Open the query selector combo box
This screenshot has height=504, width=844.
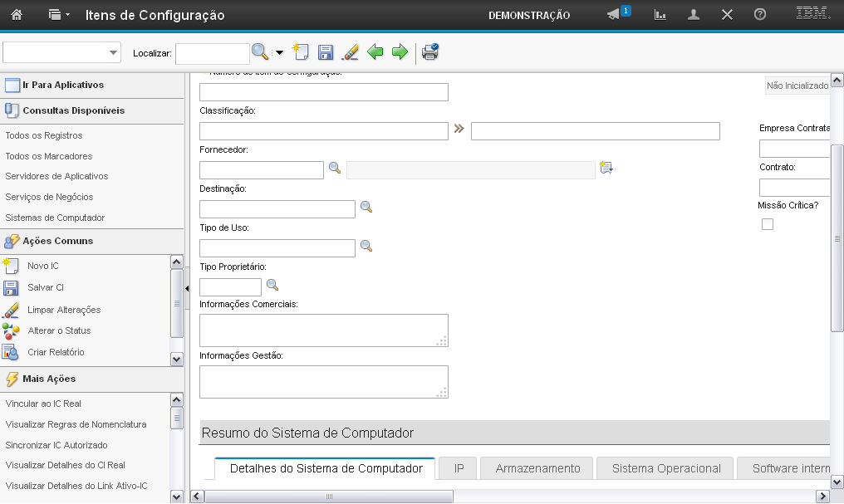[x=62, y=52]
